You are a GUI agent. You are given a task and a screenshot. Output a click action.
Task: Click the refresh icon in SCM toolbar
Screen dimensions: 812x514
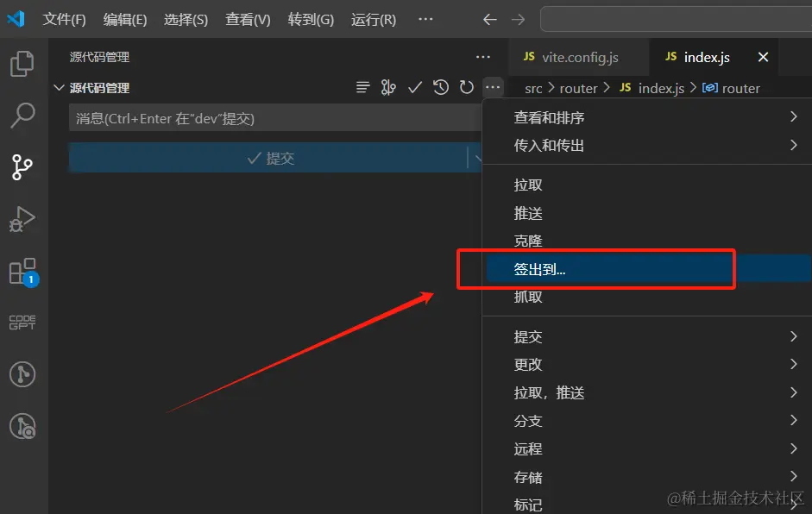tap(467, 87)
